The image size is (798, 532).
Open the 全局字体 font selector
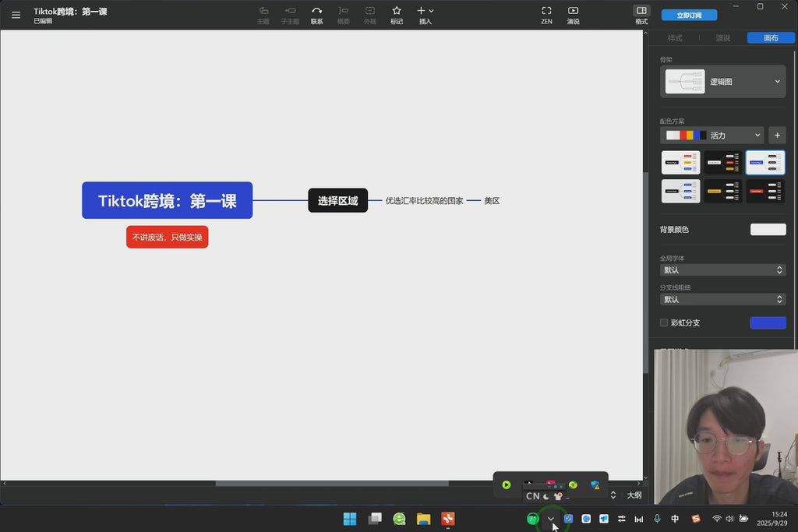(x=722, y=270)
